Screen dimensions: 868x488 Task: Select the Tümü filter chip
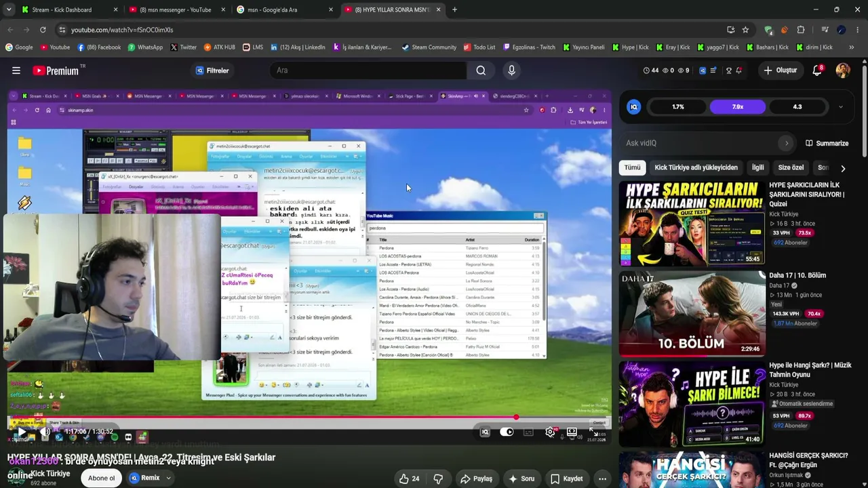point(632,168)
